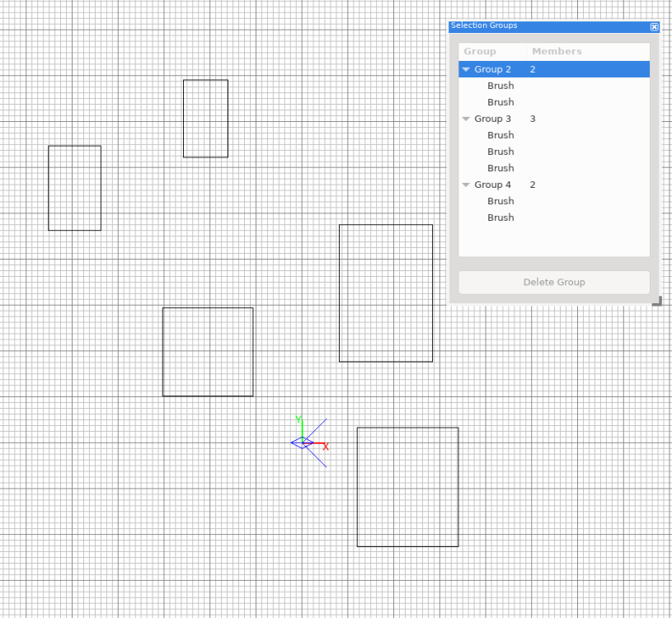
Task: Close the Selection Groups panel
Action: click(655, 26)
